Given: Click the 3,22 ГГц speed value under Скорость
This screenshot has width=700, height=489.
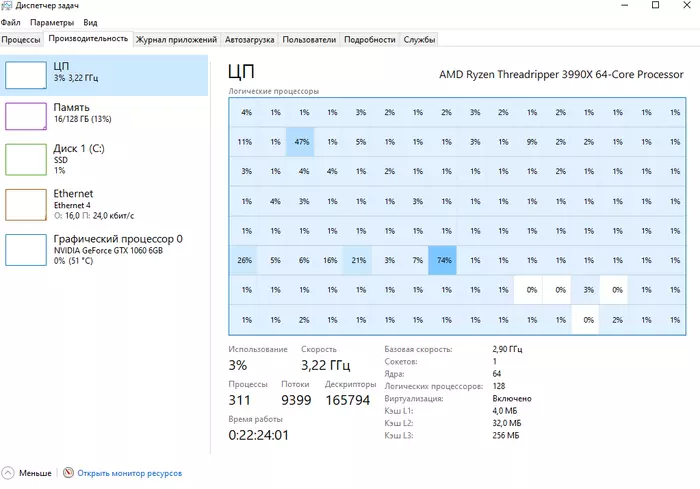Looking at the screenshot, I should (325, 365).
